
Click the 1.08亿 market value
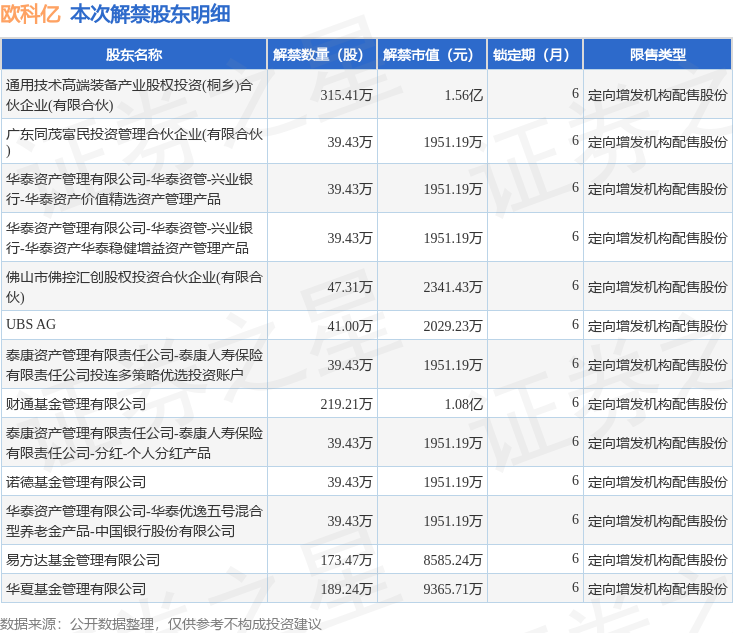(x=463, y=404)
